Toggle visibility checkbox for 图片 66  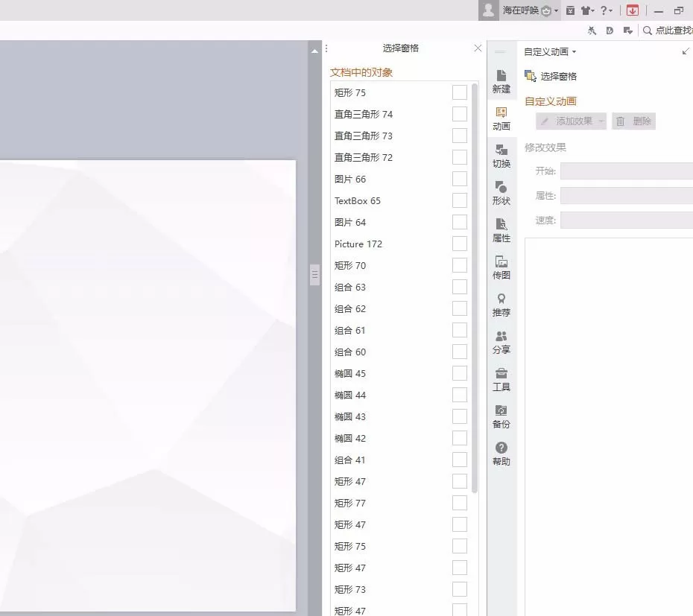tap(460, 179)
